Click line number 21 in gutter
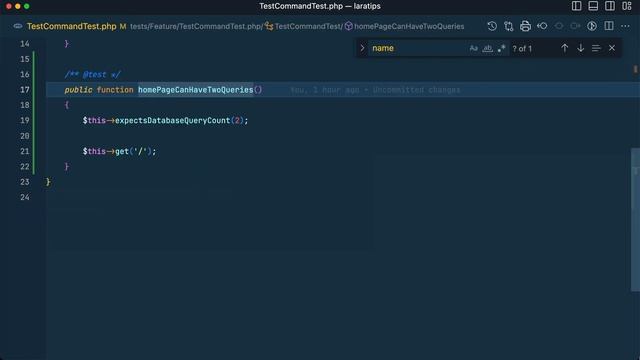Screen dimensions: 640x360 (x=25, y=151)
